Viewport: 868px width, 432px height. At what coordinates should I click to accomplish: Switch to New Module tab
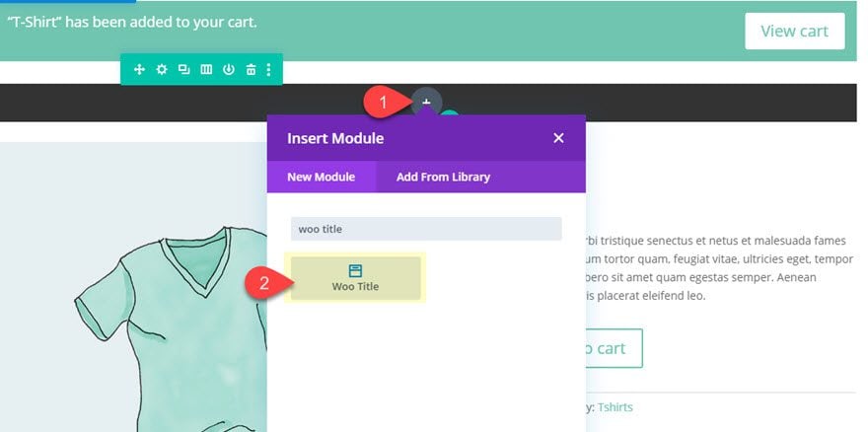[322, 177]
